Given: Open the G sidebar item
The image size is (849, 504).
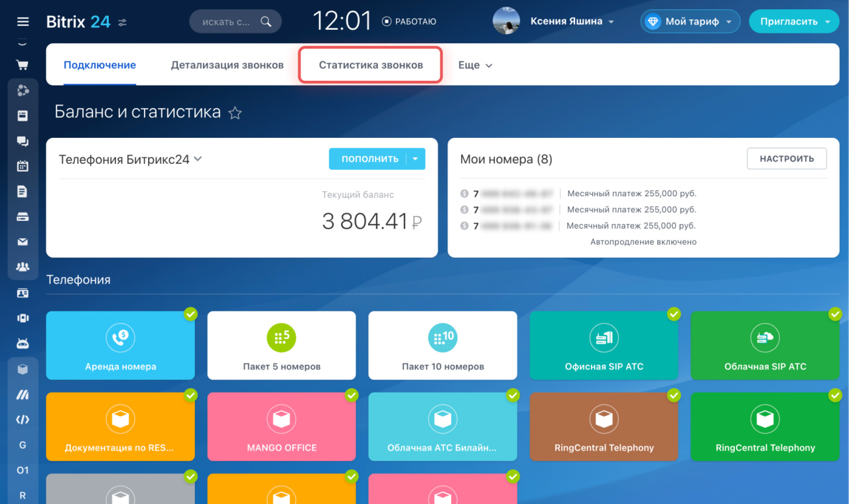Looking at the screenshot, I should 23,445.
